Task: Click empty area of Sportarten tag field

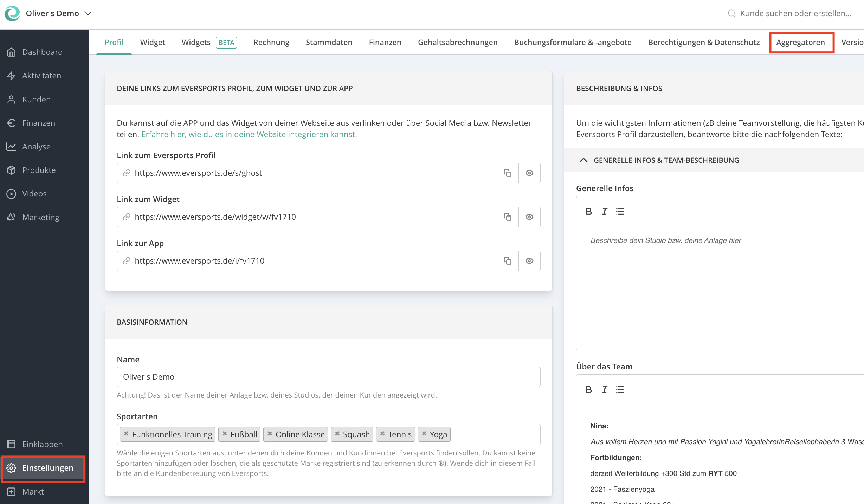Action: (x=495, y=434)
